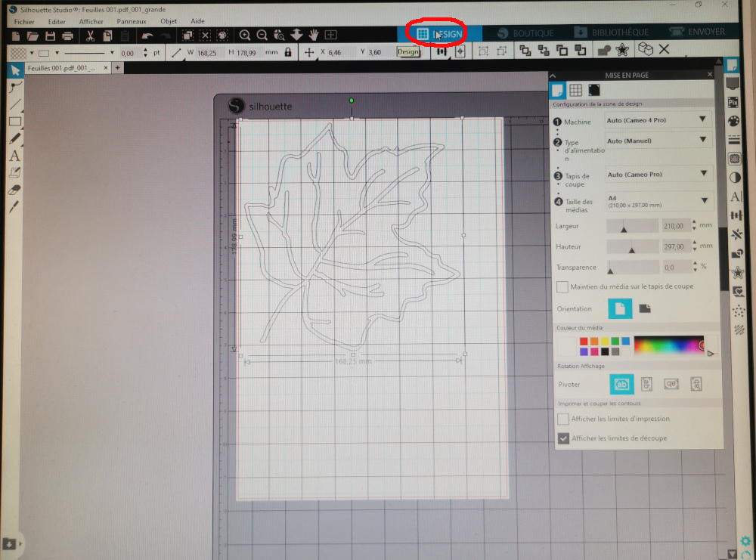Image resolution: width=756 pixels, height=560 pixels.
Task: Open the Boutique store tab
Action: [525, 33]
